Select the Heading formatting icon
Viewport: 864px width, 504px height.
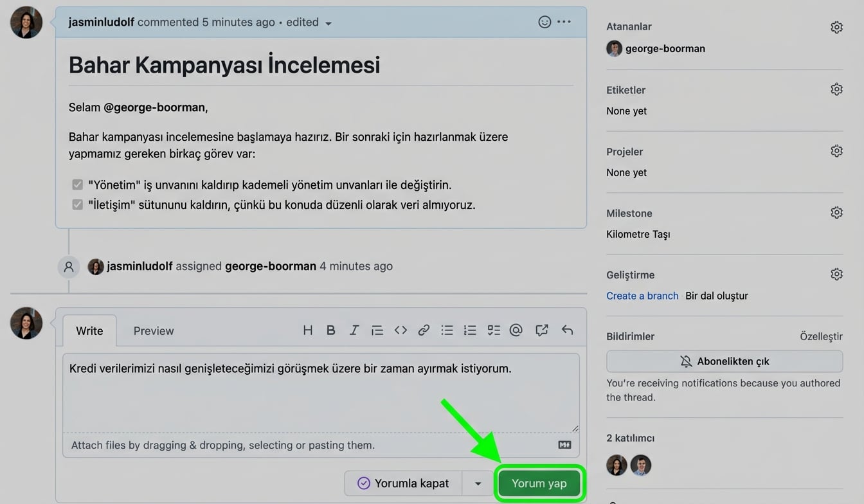point(308,330)
